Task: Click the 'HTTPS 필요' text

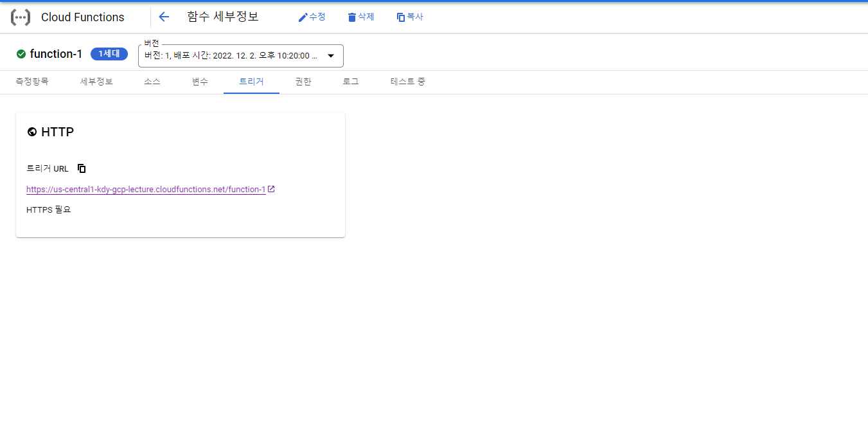Action: (x=49, y=210)
